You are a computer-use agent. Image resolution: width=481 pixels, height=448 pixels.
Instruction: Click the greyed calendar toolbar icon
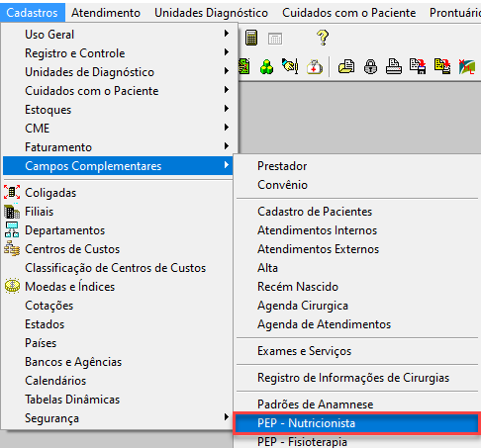click(275, 39)
